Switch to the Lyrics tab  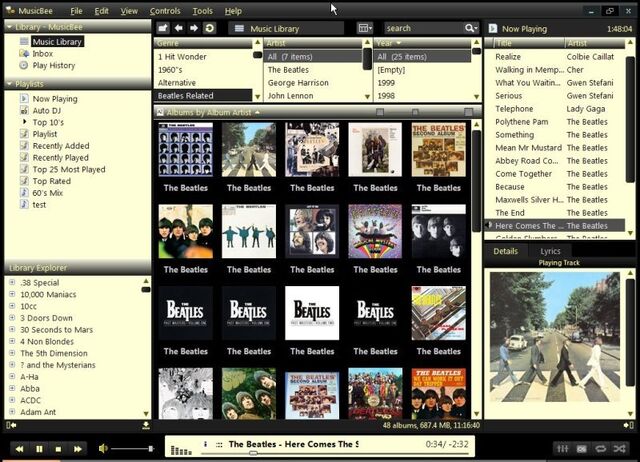(x=550, y=251)
